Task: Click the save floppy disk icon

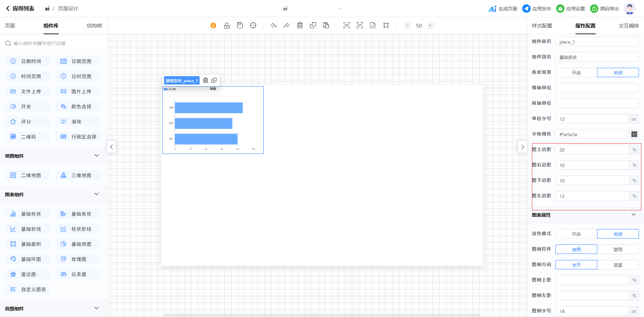Action: tap(240, 25)
